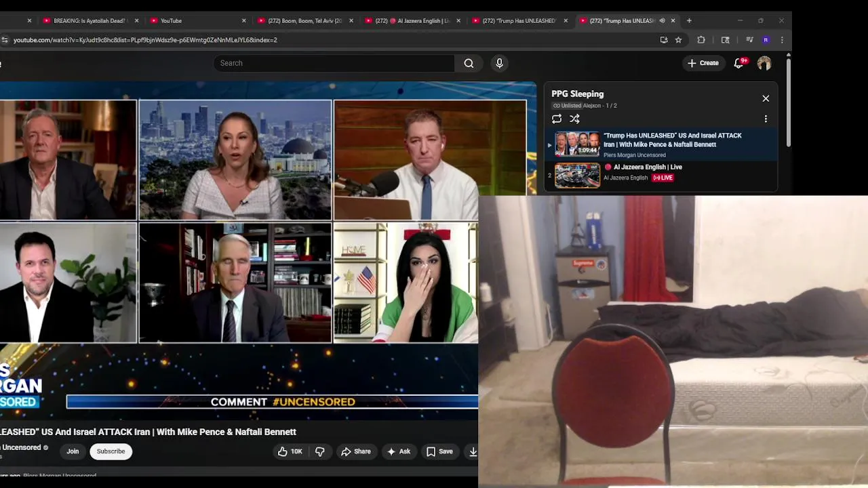Open the Al Jazeera English Live thumbnail
Screen dimensions: 868x488
(x=577, y=176)
